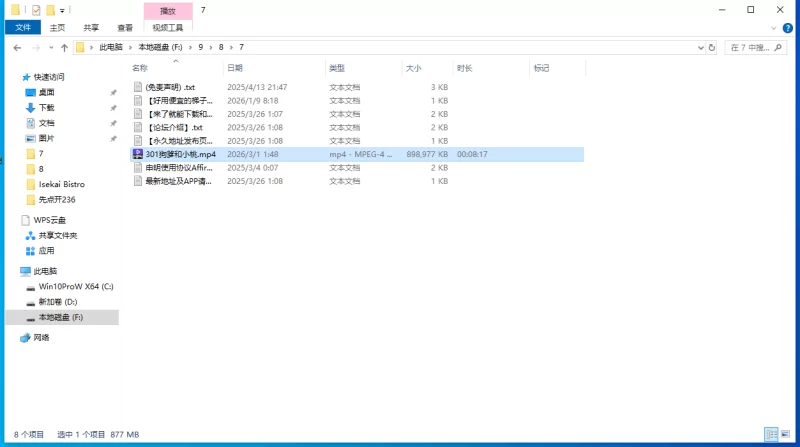
Task: Click the 本地磁盘 (F:) breadcrumb in address bar
Action: point(159,47)
